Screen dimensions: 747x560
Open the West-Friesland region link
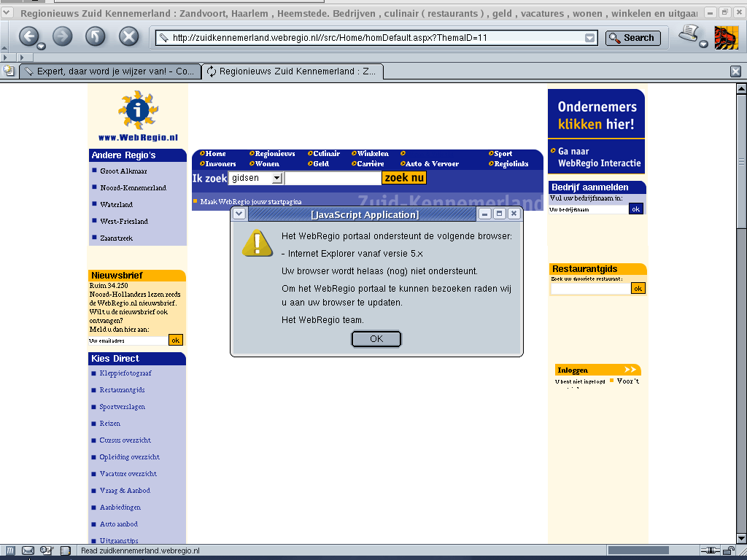[124, 221]
